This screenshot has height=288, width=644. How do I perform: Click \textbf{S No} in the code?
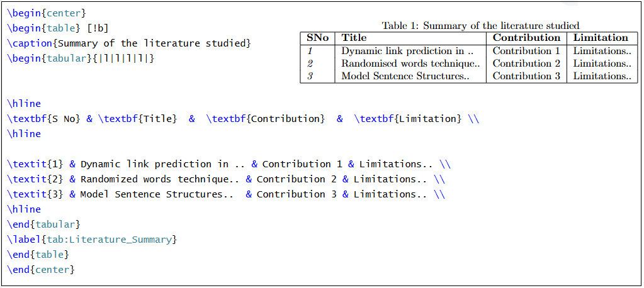(x=44, y=118)
